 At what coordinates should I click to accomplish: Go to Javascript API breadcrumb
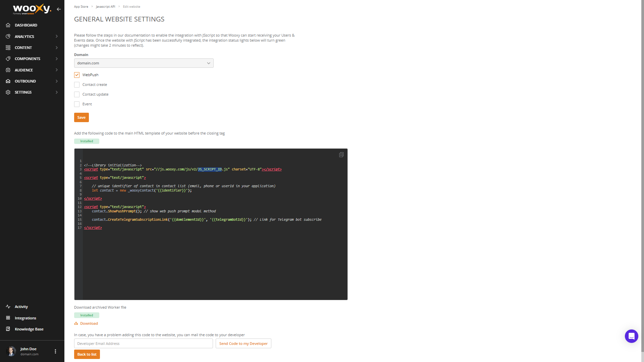point(105,7)
